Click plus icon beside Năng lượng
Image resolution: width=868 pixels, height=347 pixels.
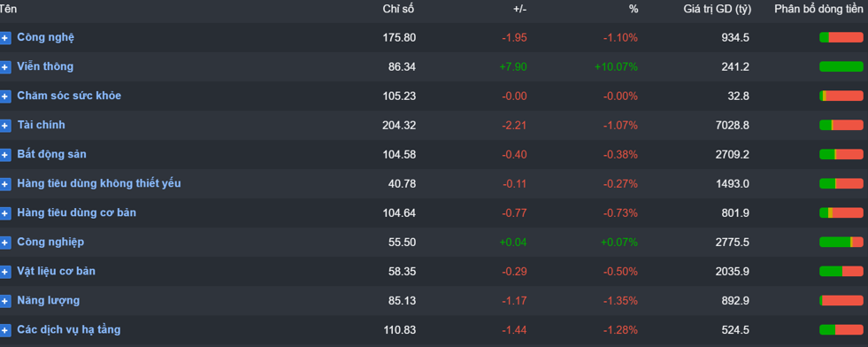pos(5,302)
